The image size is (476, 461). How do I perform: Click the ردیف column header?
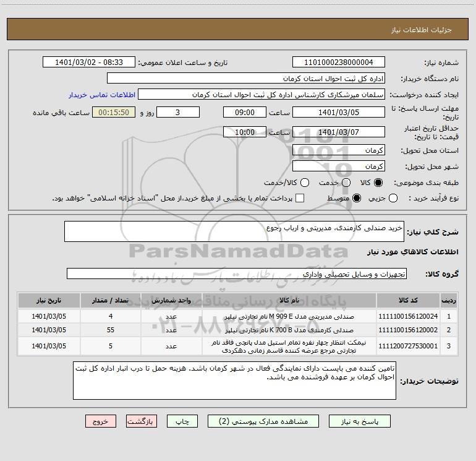point(449,300)
